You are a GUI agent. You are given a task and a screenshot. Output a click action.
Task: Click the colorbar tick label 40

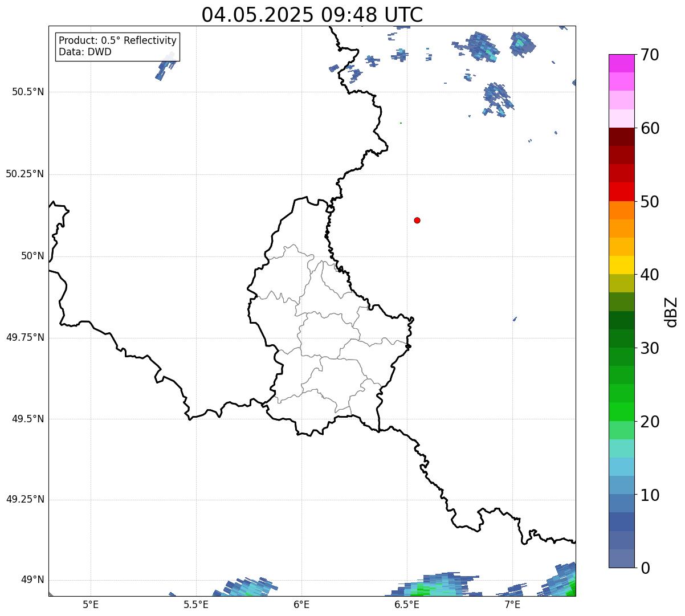(x=650, y=275)
